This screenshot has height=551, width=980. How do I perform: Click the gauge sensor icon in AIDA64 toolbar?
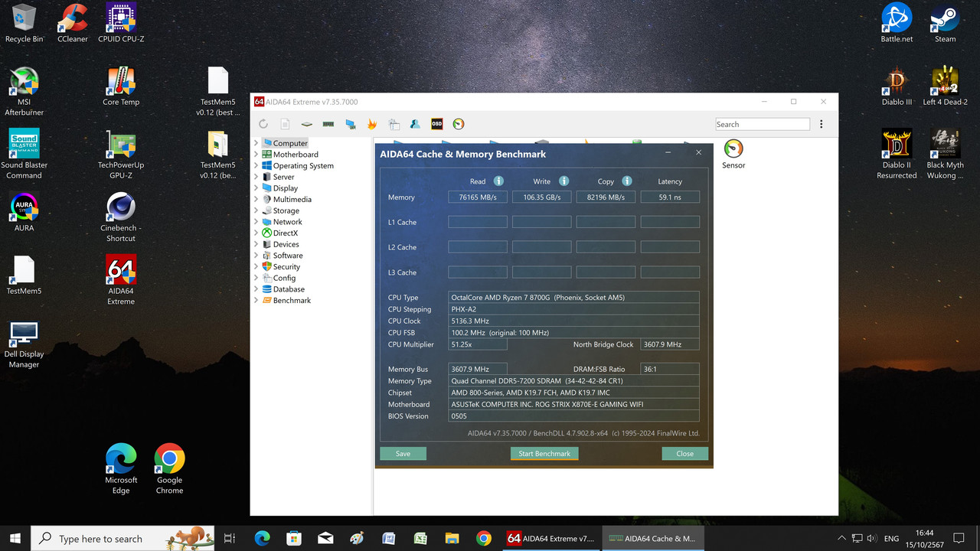click(459, 124)
